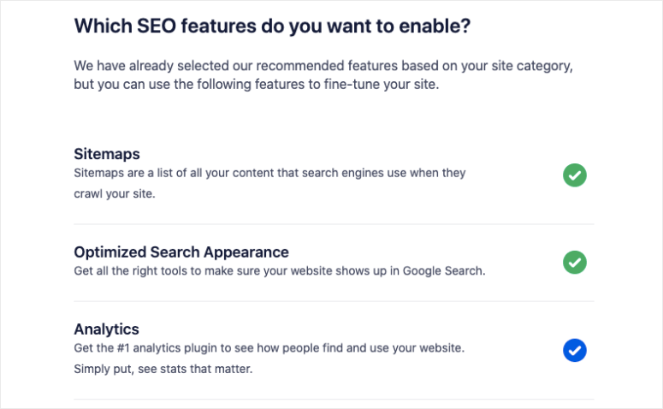The width and height of the screenshot is (663, 409).
Task: Uncheck the Sitemaps green checkmark
Action: 574,176
